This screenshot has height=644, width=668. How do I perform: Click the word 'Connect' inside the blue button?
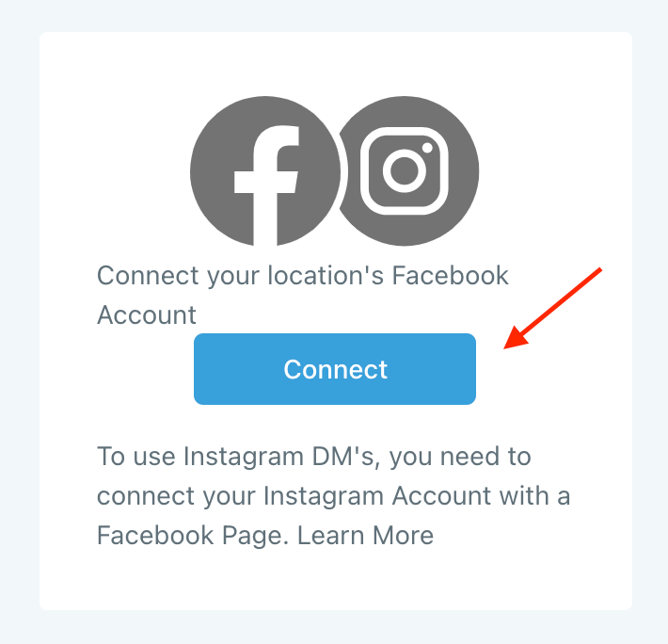(336, 369)
